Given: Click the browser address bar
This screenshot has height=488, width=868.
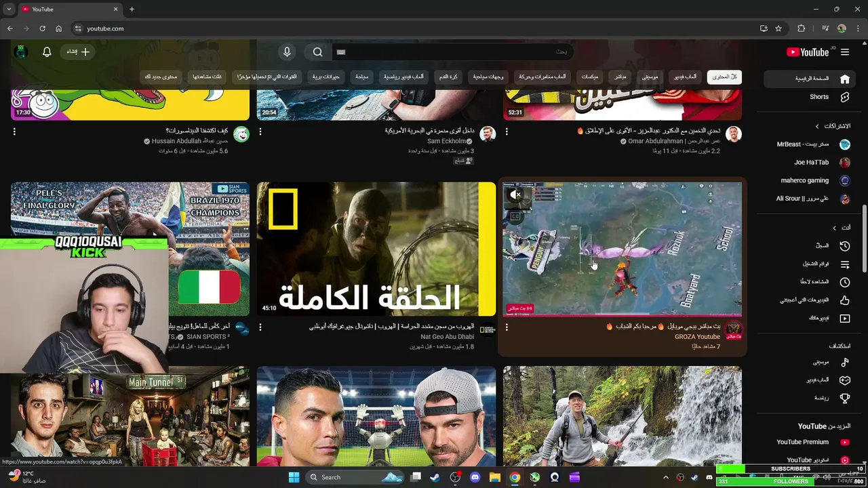Looking at the screenshot, I should 414,28.
